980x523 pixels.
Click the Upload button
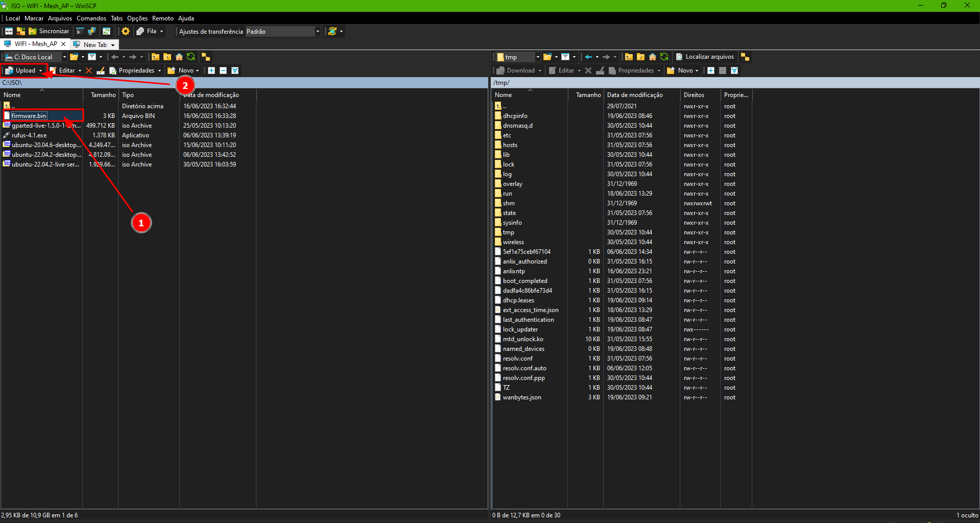click(x=25, y=70)
